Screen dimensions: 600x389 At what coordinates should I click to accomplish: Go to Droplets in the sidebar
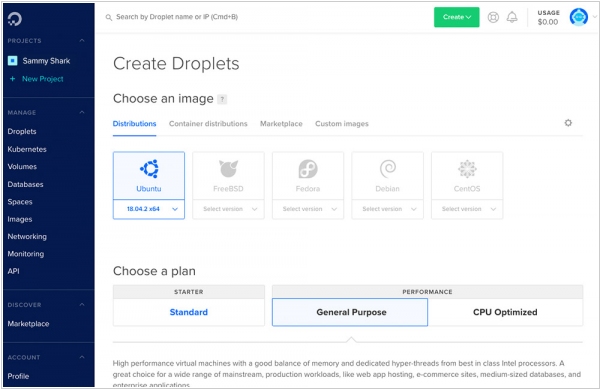(22, 132)
